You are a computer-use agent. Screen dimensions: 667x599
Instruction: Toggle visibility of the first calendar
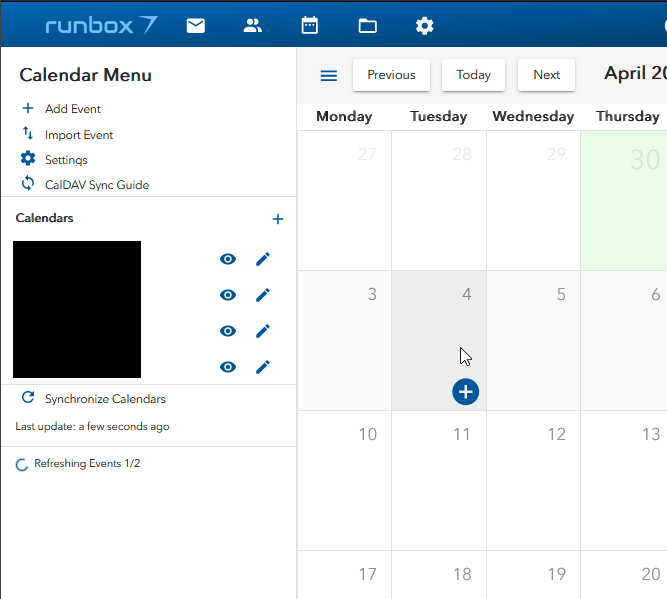[228, 259]
